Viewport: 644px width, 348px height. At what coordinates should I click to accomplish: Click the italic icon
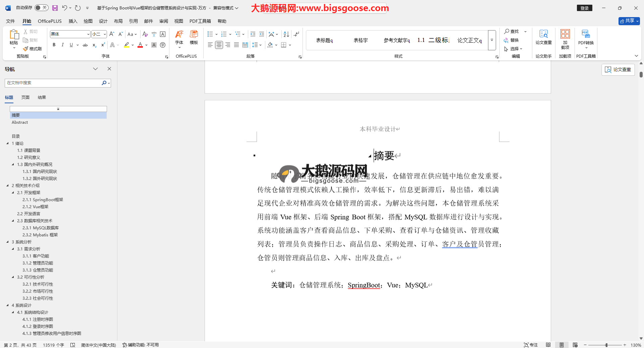[62, 45]
